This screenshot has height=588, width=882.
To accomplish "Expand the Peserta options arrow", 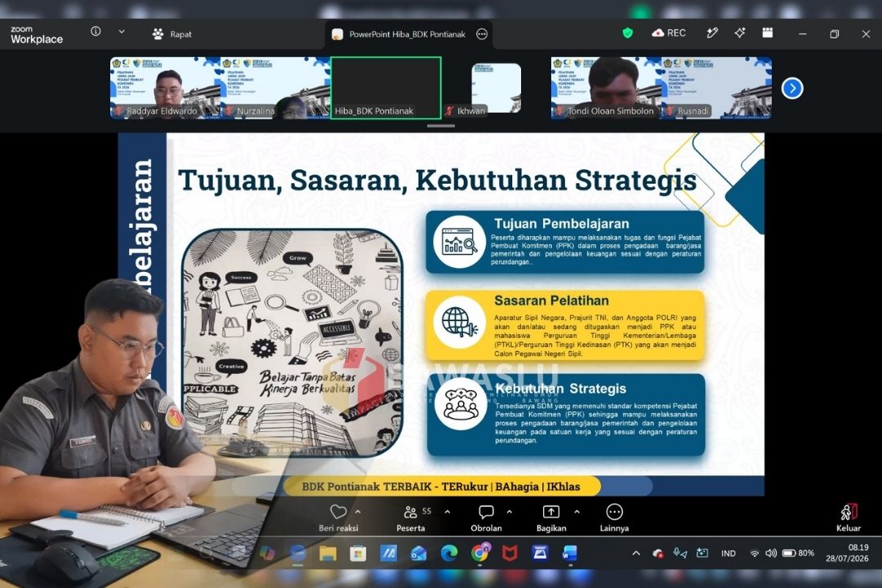I will pyautogui.click(x=448, y=511).
